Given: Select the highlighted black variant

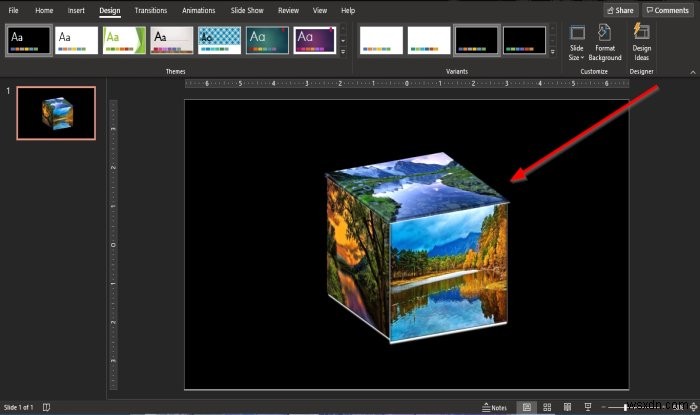Looking at the screenshot, I should (x=476, y=40).
